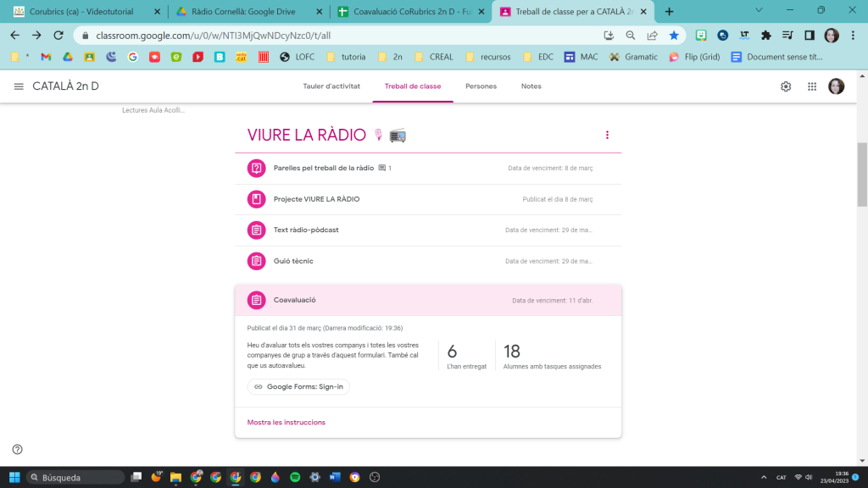Expand the Text ràdio-pòdcast assignment

coord(306,230)
